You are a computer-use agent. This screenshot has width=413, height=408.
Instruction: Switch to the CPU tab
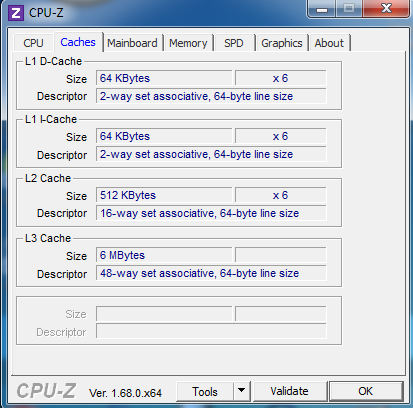(33, 43)
